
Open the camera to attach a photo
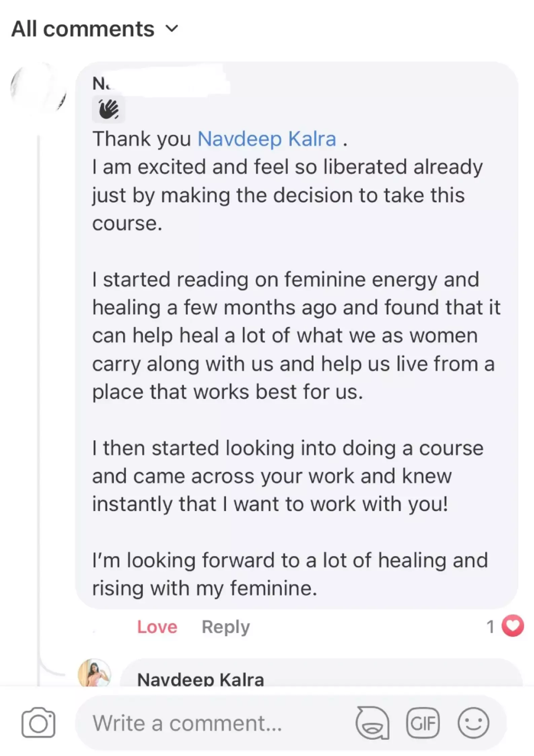(38, 722)
